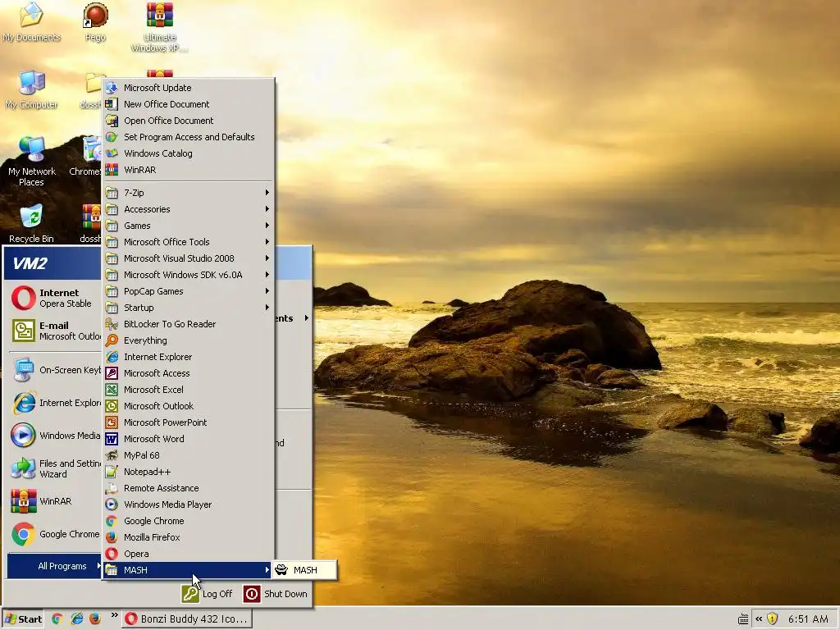Screen dimensions: 840x630
Task: Show hidden tray icons chevron
Action: (x=759, y=619)
